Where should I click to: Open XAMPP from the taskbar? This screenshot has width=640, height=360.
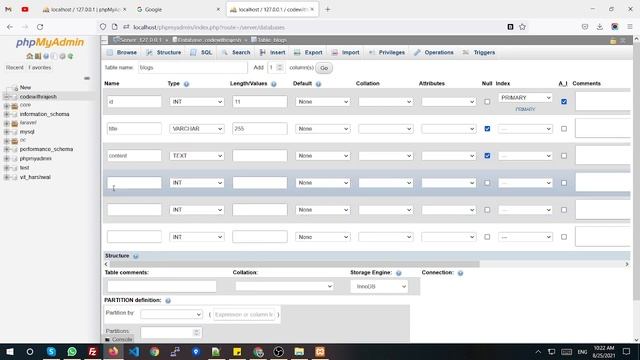(x=320, y=351)
